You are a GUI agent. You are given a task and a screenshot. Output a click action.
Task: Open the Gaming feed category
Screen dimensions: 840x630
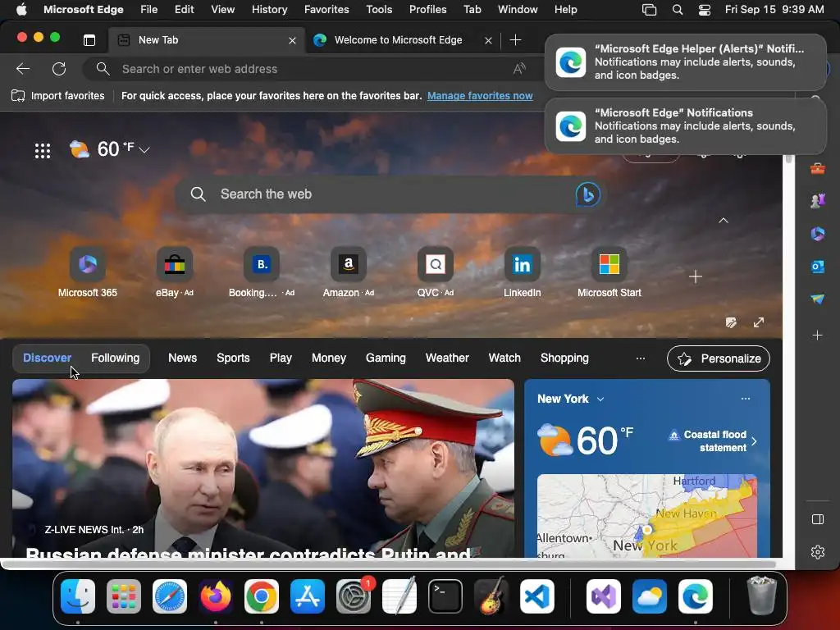pos(386,358)
